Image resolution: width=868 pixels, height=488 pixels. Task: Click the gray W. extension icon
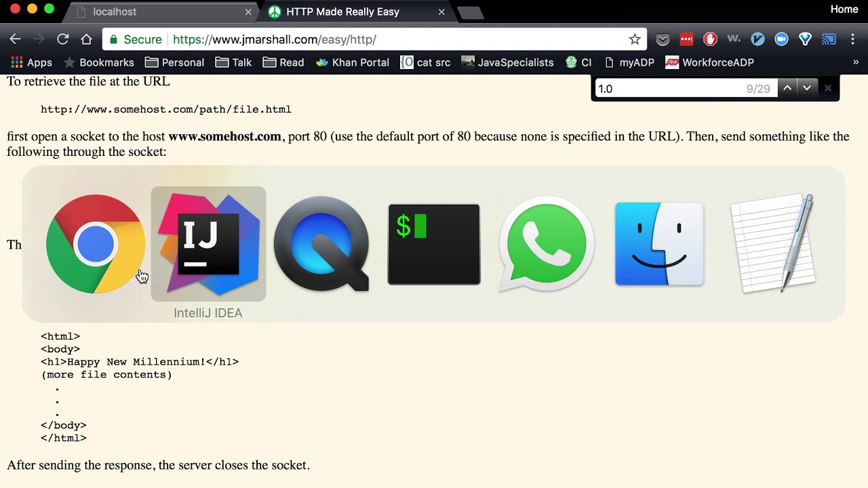[734, 39]
